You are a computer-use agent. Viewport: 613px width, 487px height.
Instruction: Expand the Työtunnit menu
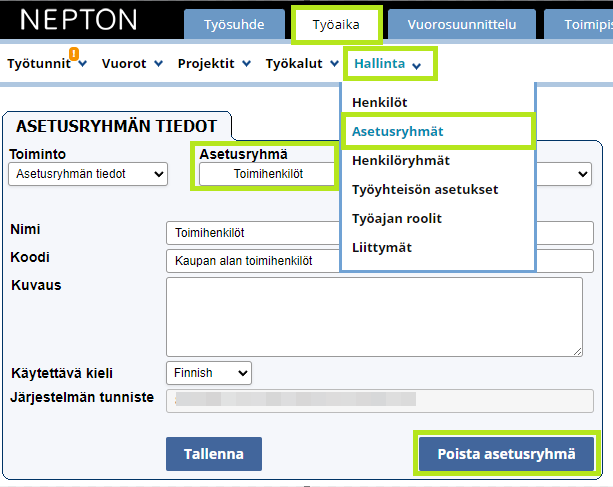46,63
